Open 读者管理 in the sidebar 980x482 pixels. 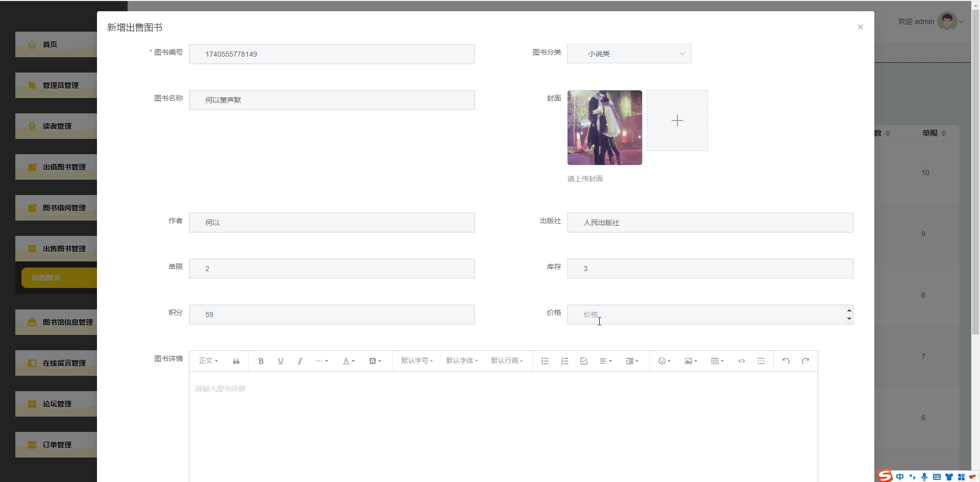click(56, 126)
